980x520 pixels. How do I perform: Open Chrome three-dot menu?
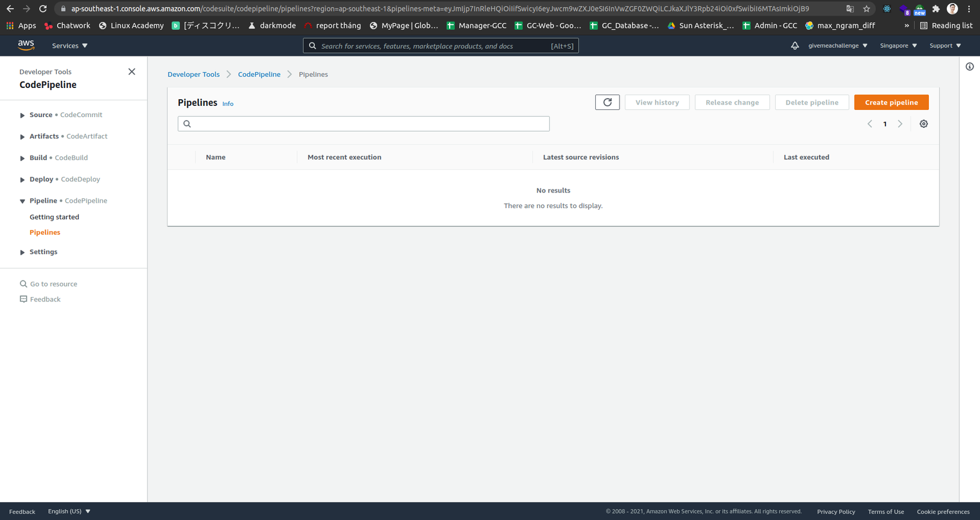click(969, 9)
